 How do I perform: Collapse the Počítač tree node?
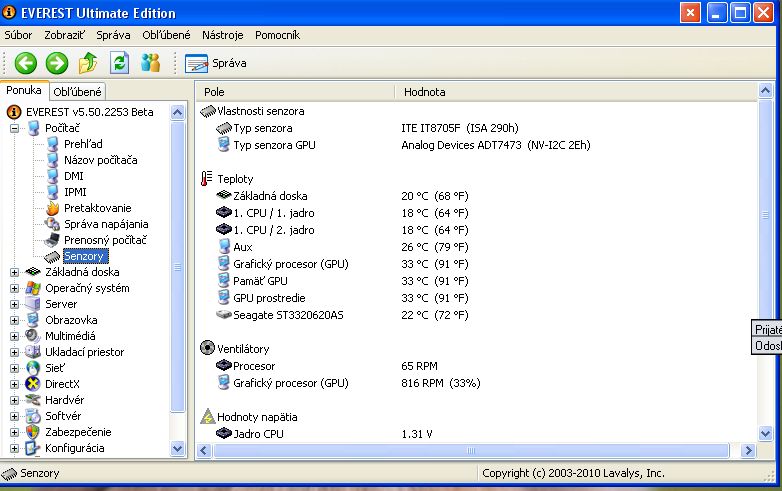click(15, 128)
